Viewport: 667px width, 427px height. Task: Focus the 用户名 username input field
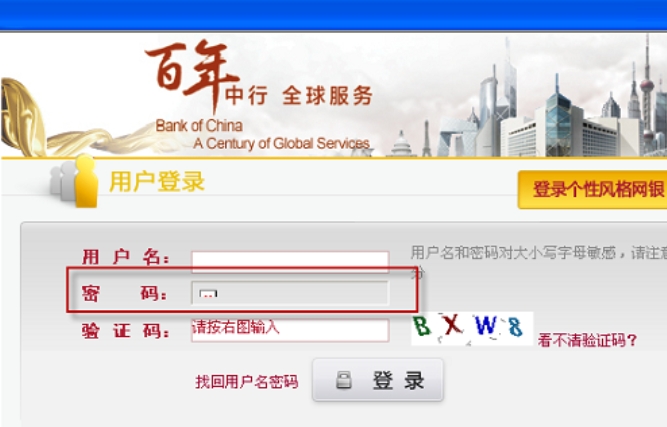290,261
